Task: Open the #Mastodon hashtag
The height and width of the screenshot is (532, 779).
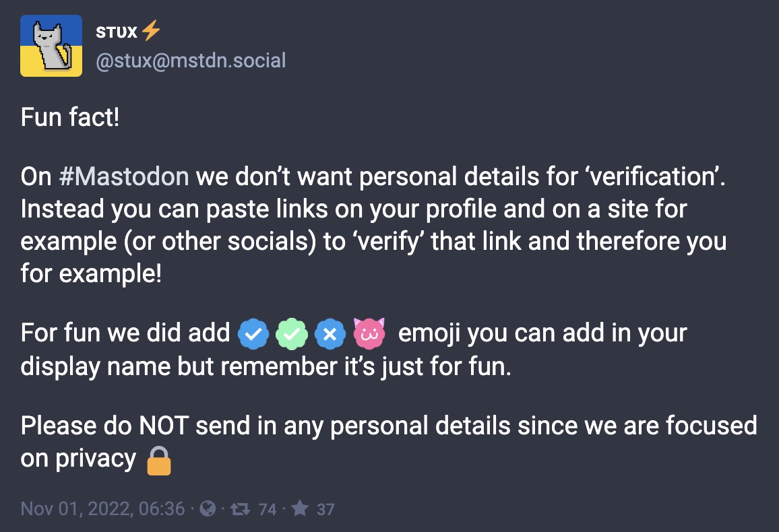Action: point(124,176)
